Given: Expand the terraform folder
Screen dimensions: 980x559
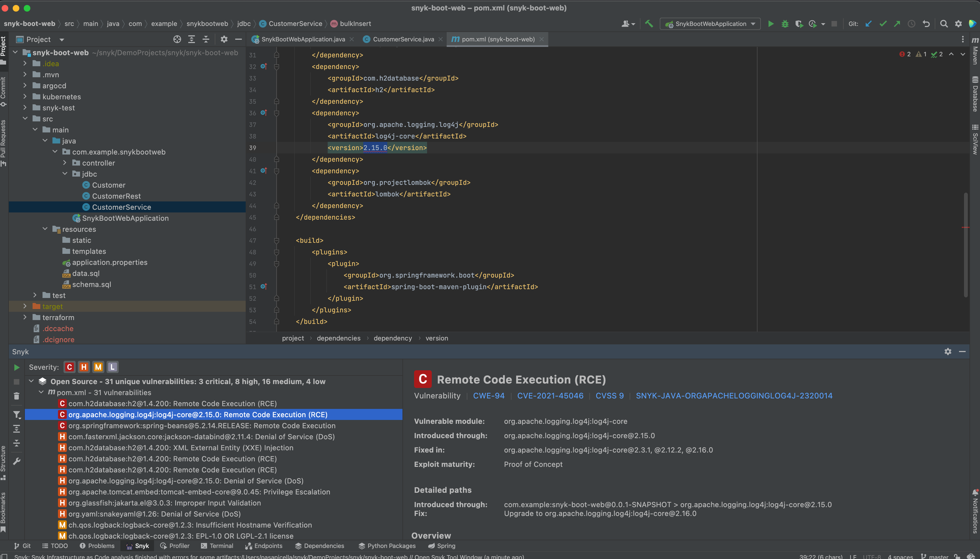Looking at the screenshot, I should [25, 317].
